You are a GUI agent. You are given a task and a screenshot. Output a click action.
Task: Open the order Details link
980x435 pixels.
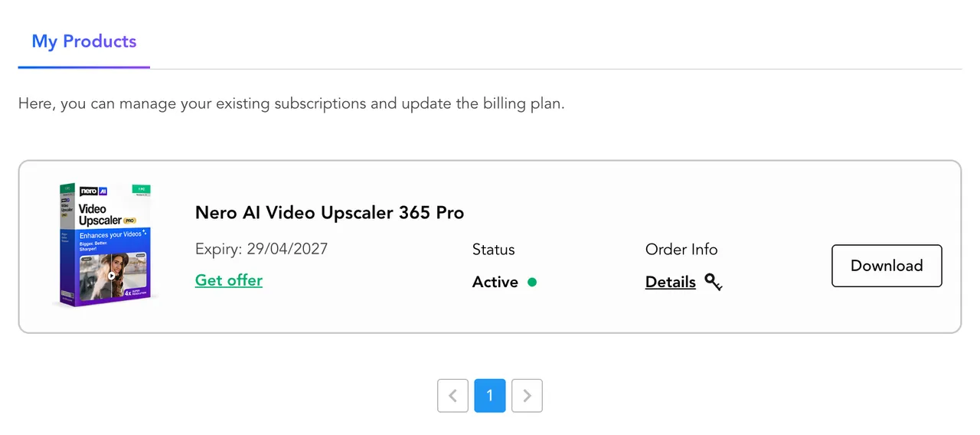click(671, 282)
